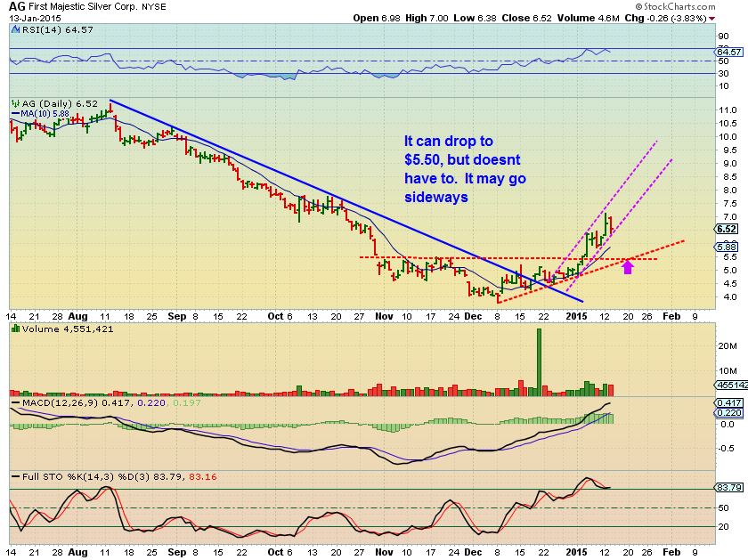Click the First Majestic Silver Corp. name
This screenshot has width=748, height=560.
pyautogui.click(x=84, y=7)
